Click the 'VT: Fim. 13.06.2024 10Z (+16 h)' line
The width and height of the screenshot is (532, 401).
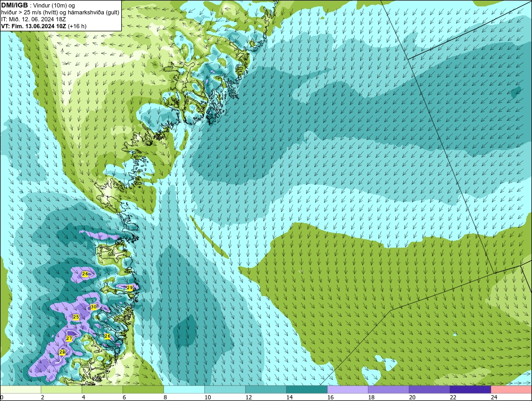pyautogui.click(x=44, y=26)
